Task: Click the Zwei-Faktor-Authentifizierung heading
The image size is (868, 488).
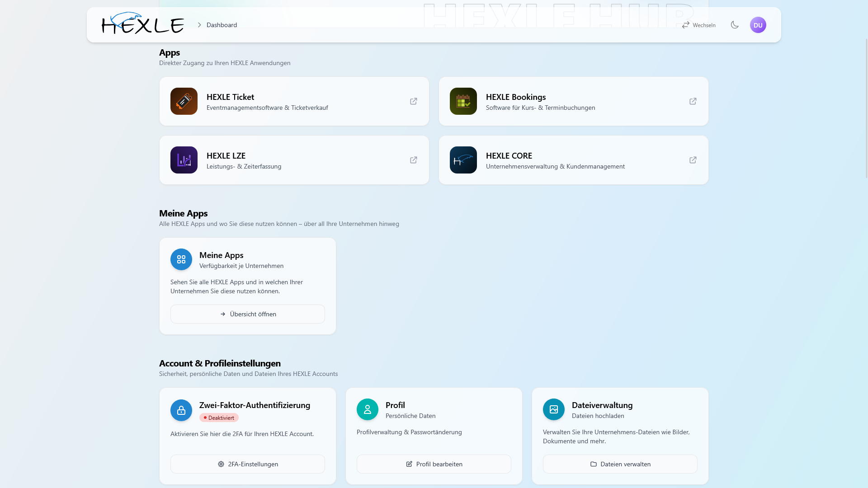Action: tap(255, 405)
